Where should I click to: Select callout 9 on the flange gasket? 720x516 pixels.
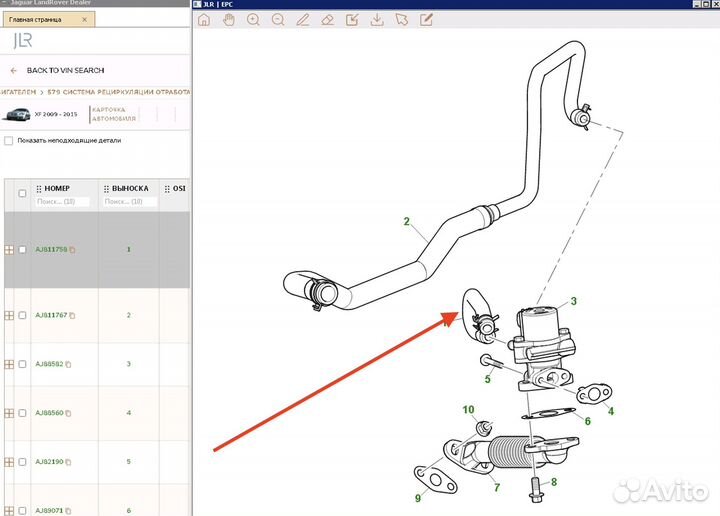[418, 498]
